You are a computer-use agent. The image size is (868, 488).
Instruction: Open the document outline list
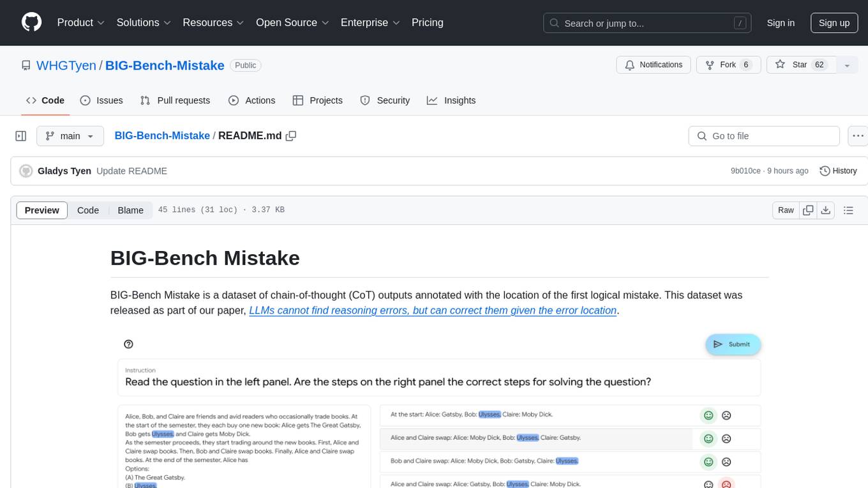[848, 210]
